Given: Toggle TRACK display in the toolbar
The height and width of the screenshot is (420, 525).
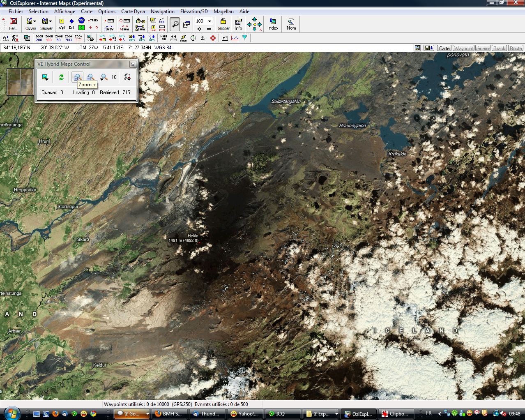Looking at the screenshot, I should pyautogui.click(x=94, y=20).
